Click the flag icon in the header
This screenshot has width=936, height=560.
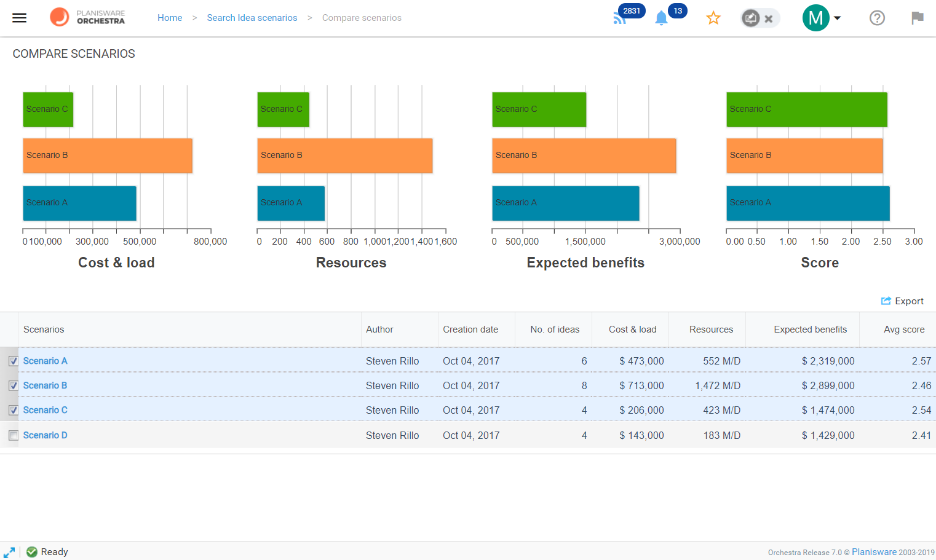pyautogui.click(x=918, y=18)
